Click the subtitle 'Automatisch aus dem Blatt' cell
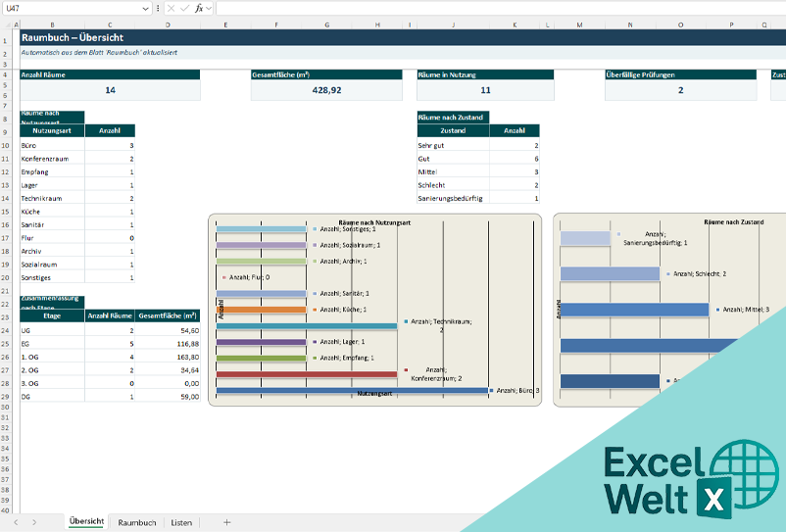Image resolution: width=786 pixels, height=532 pixels. (x=403, y=53)
